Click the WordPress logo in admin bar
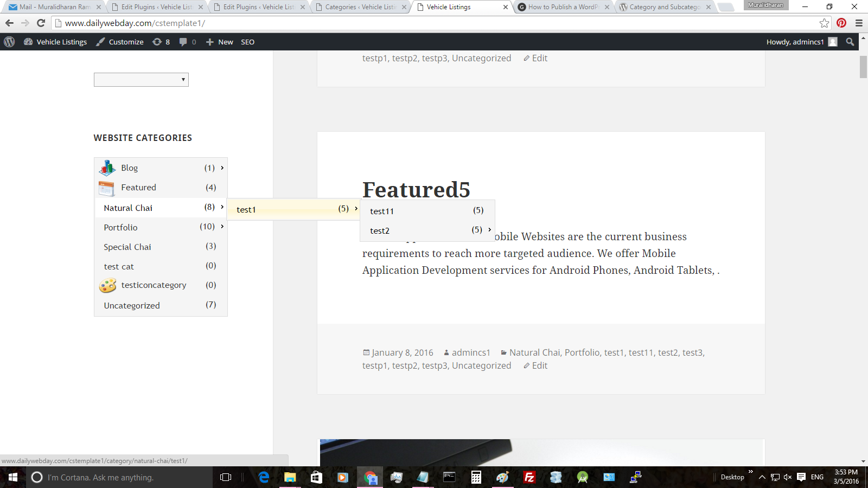This screenshot has width=868, height=488. pyautogui.click(x=9, y=42)
